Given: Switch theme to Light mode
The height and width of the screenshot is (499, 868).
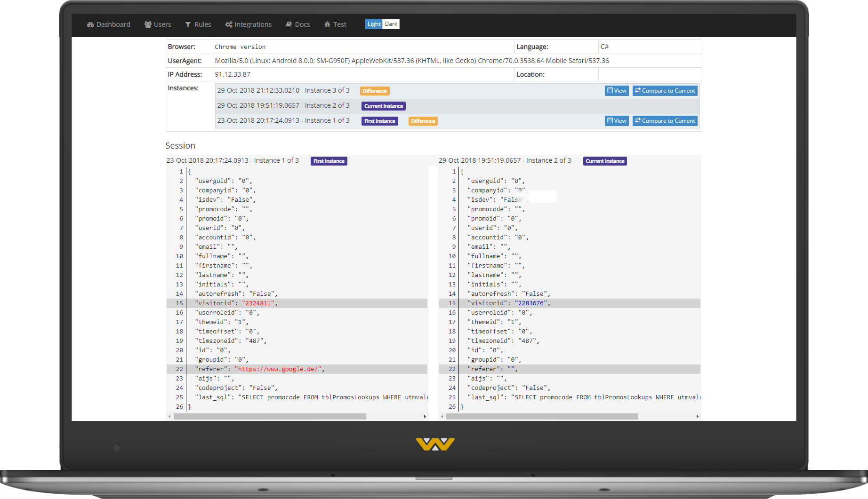Looking at the screenshot, I should 374,24.
